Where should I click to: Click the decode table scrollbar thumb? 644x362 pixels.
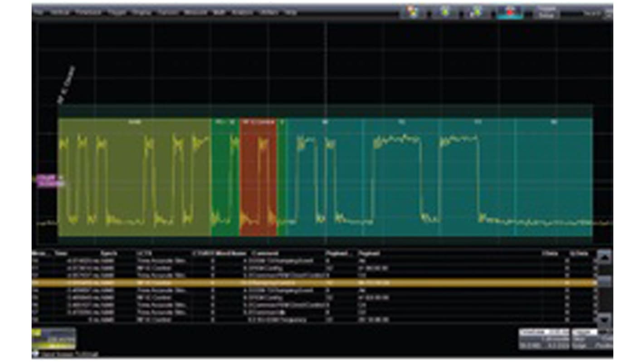click(605, 282)
